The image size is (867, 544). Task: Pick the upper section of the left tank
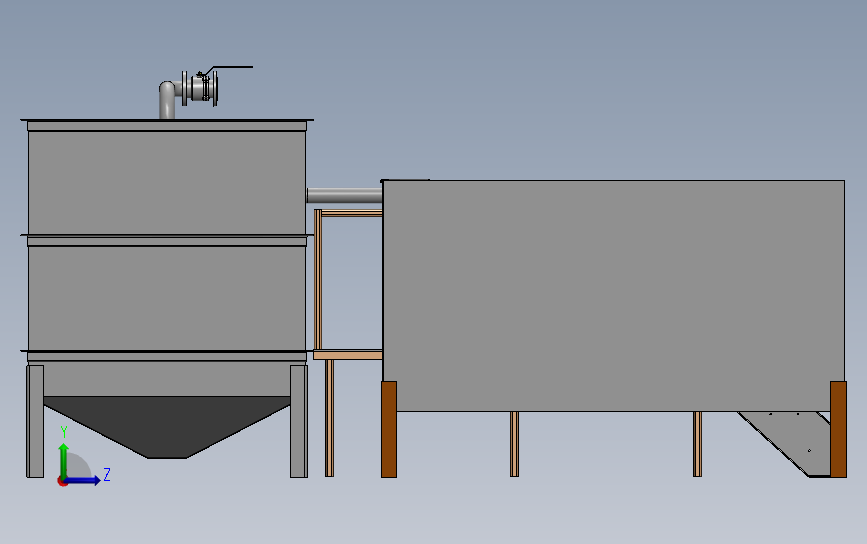coord(167,182)
